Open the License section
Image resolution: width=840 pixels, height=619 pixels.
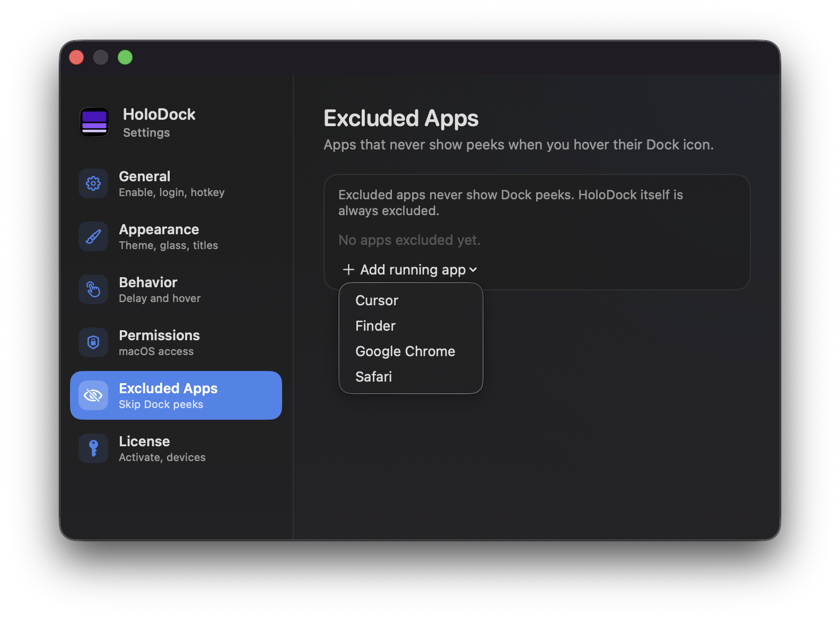point(176,448)
